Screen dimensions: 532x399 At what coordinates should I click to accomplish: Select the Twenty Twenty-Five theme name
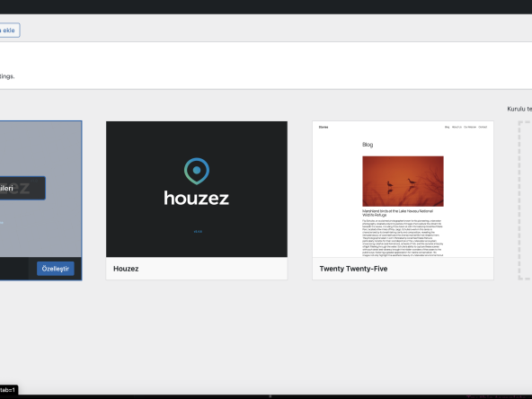click(x=353, y=269)
